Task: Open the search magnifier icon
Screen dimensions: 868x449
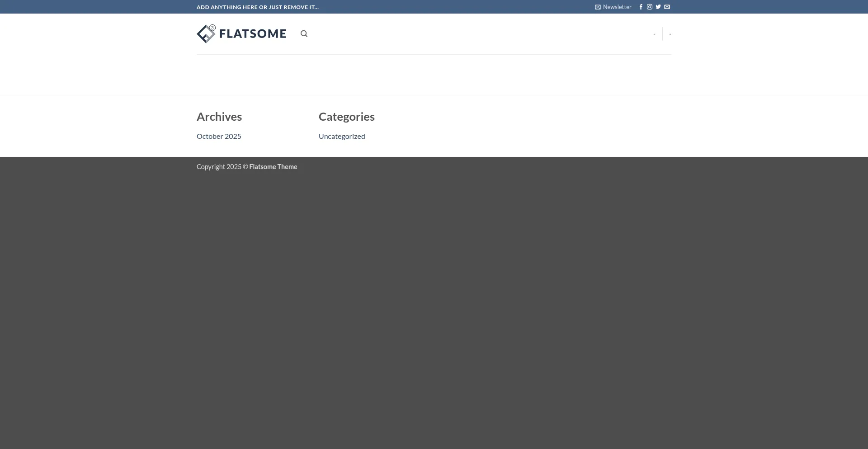Action: tap(304, 34)
